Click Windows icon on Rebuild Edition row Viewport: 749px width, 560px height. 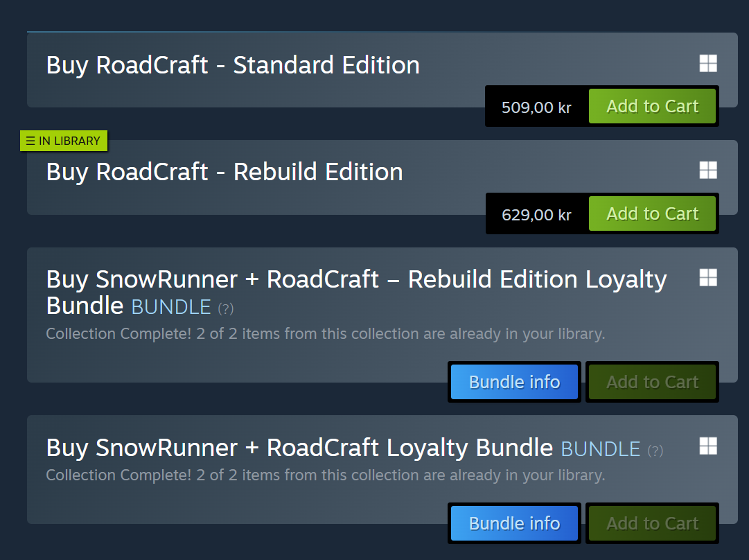(x=707, y=170)
